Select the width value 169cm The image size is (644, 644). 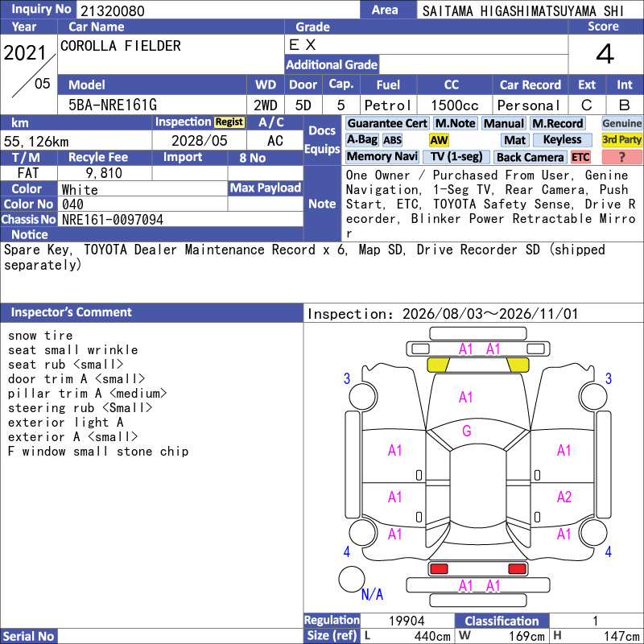(526, 637)
